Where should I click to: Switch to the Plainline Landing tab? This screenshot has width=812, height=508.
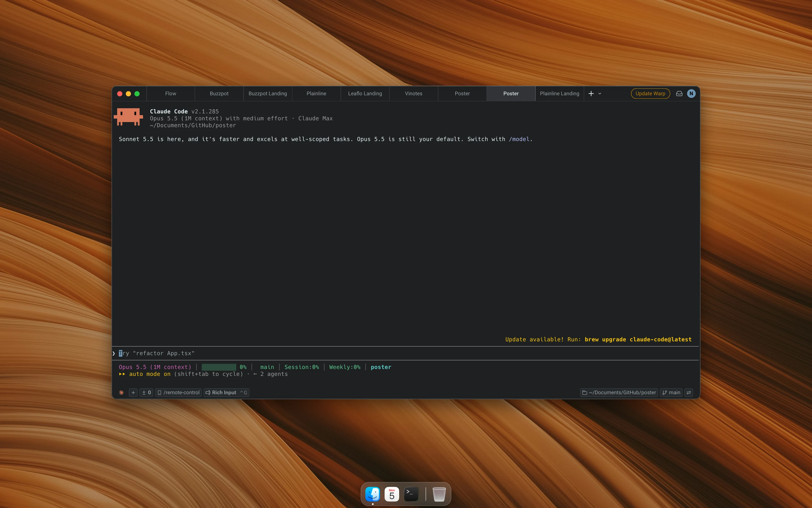[x=559, y=93]
